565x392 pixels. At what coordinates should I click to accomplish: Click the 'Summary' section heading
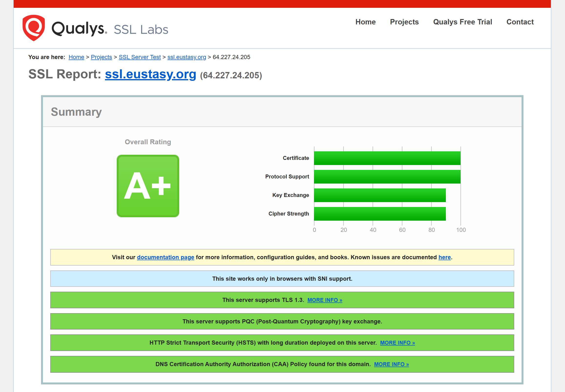[76, 112]
